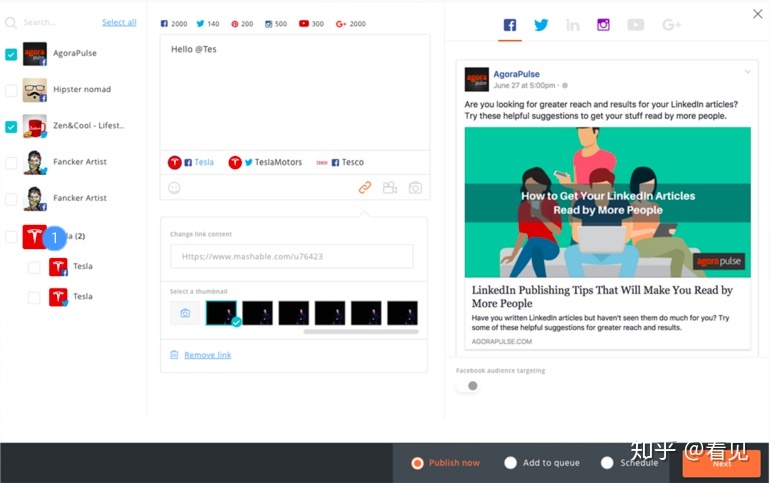Viewport: 770px width, 483px height.
Task: Open the Instagram preview tab
Action: [604, 25]
